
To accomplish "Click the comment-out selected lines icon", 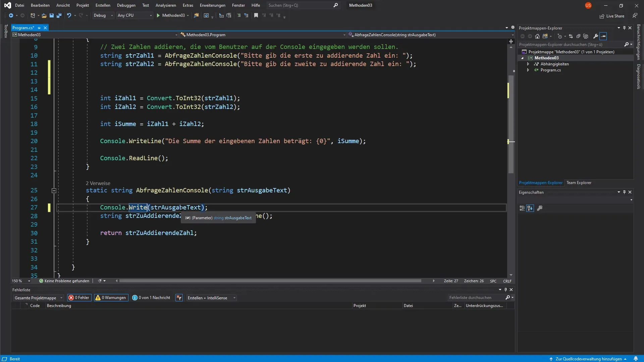I will (x=239, y=15).
